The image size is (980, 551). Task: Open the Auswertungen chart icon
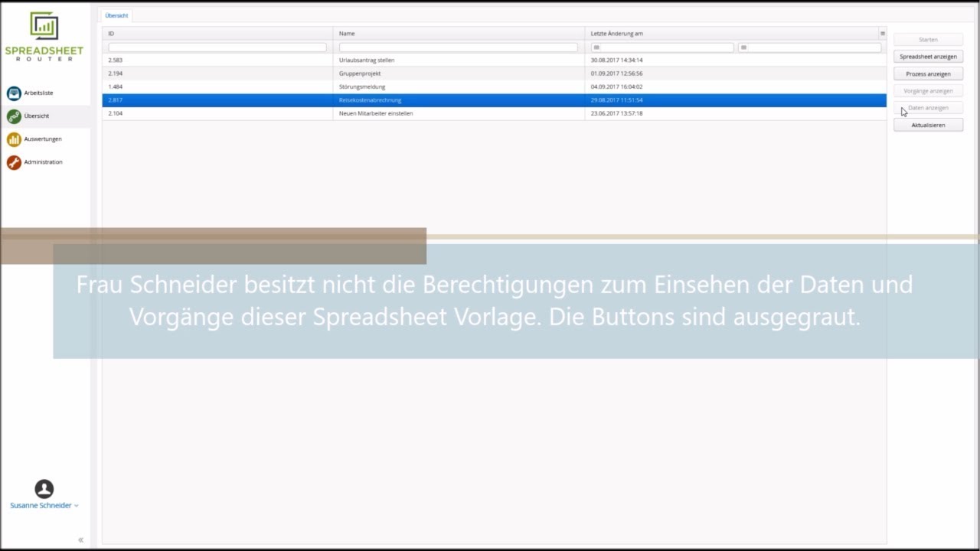coord(14,139)
